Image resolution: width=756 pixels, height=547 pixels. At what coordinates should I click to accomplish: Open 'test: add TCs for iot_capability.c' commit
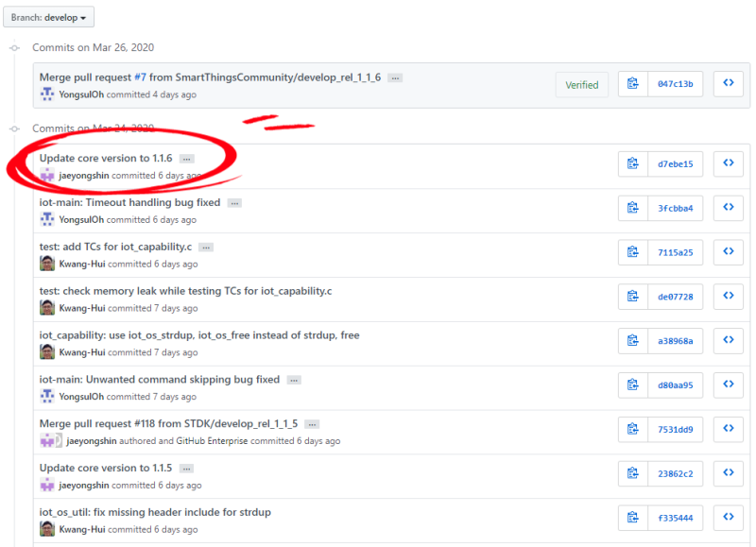[115, 247]
